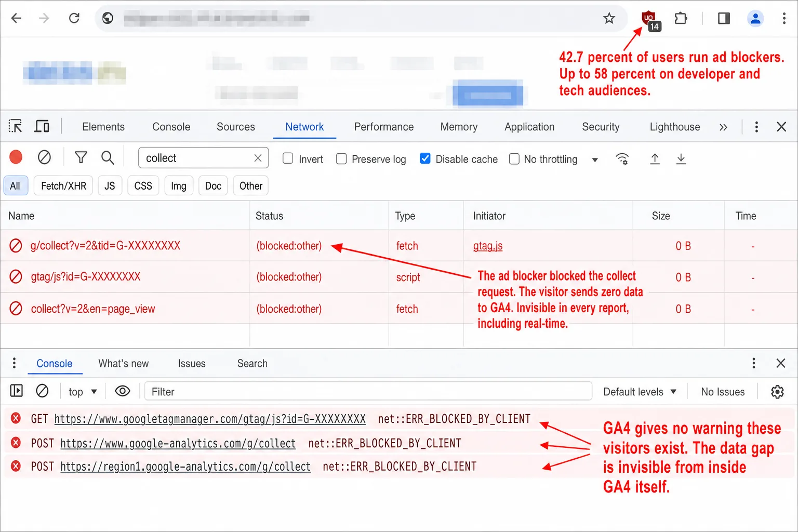Click the No Issues button
798x532 pixels.
pos(723,392)
